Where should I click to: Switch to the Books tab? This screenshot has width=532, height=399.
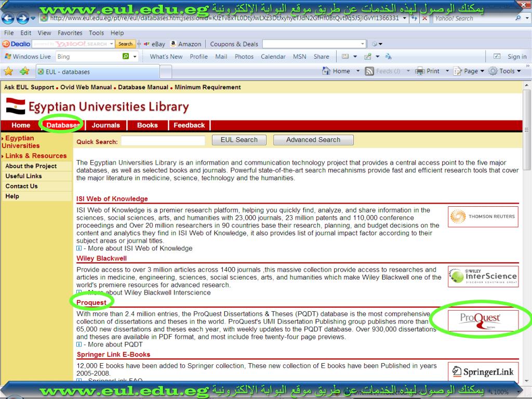pos(147,125)
